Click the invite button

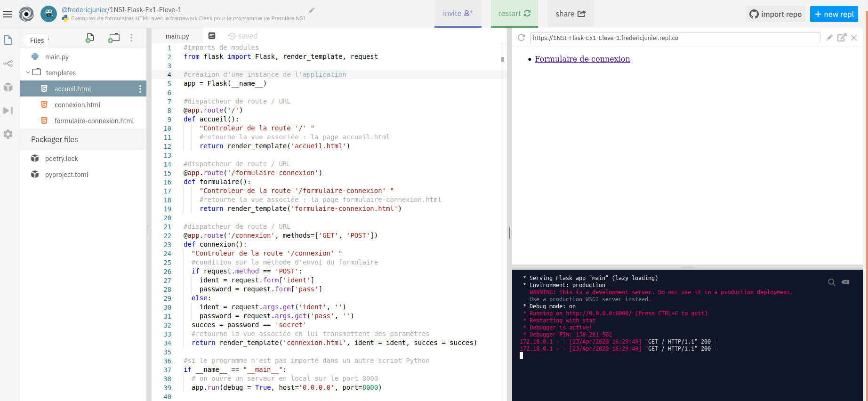pyautogui.click(x=458, y=14)
